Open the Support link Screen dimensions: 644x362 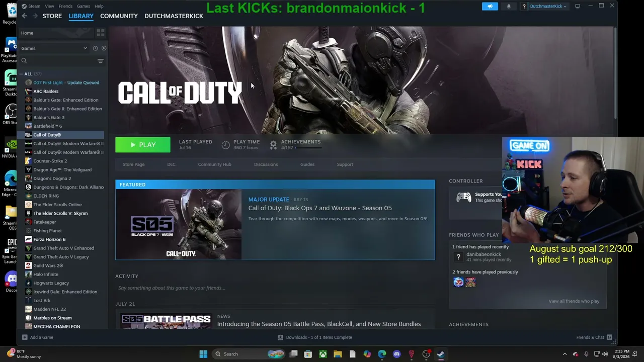[345, 164]
